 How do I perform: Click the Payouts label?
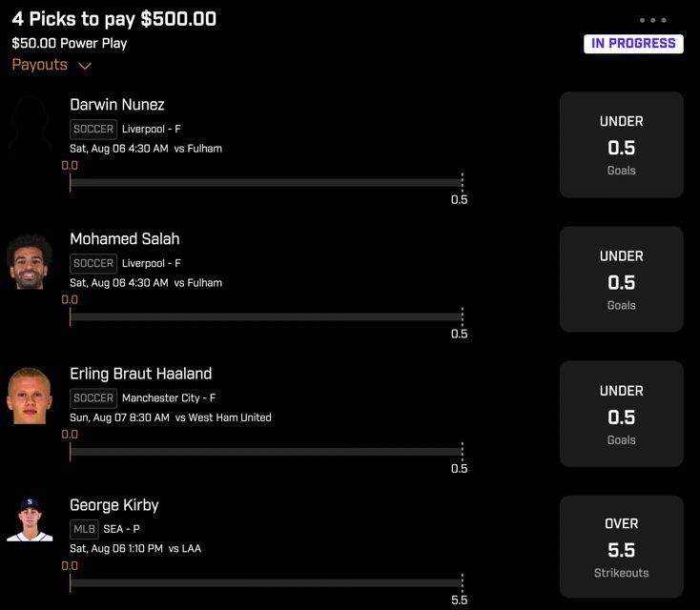[x=40, y=65]
